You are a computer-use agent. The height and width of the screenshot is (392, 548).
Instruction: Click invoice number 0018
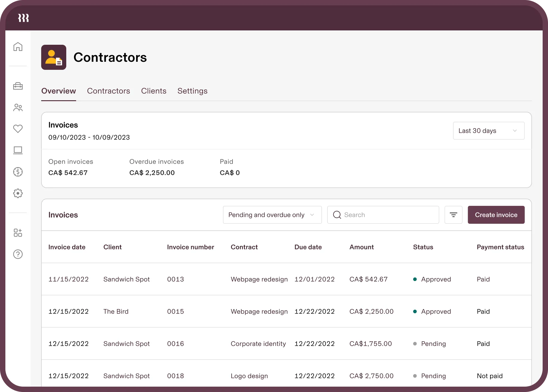pos(176,376)
